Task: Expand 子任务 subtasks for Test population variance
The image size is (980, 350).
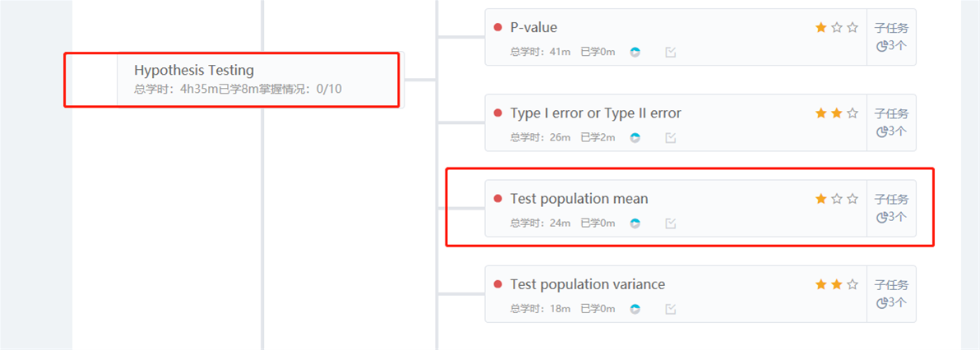Action: click(891, 293)
